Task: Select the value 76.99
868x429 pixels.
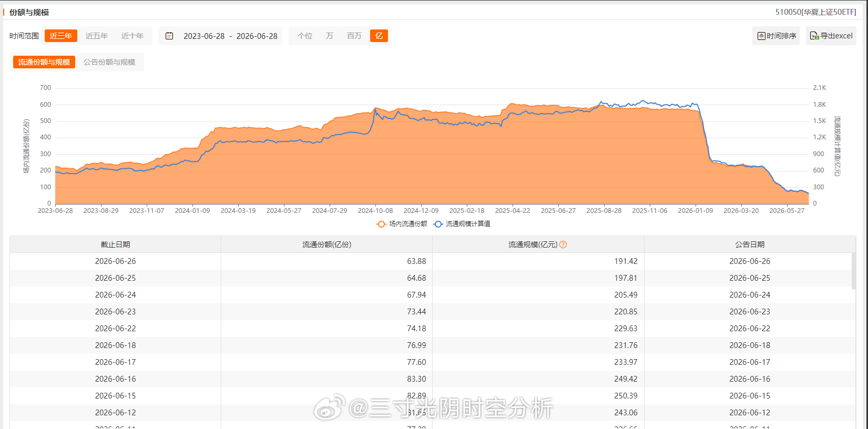Action: coord(416,345)
